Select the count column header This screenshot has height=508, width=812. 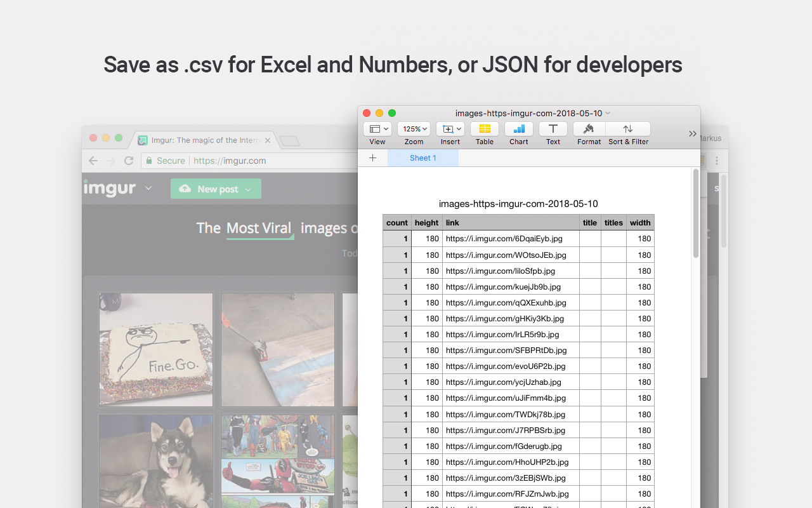(397, 222)
